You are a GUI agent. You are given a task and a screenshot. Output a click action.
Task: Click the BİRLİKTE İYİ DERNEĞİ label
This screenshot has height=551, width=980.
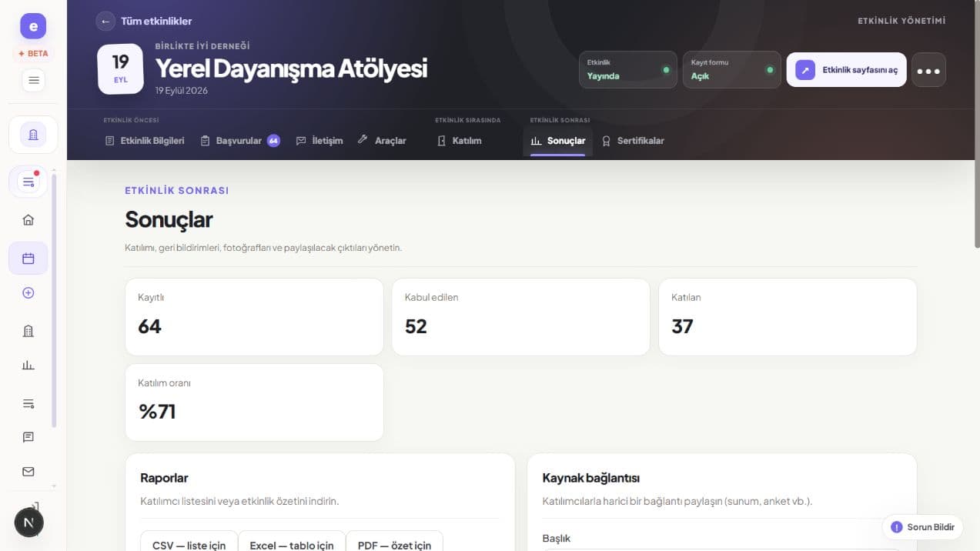202,46
